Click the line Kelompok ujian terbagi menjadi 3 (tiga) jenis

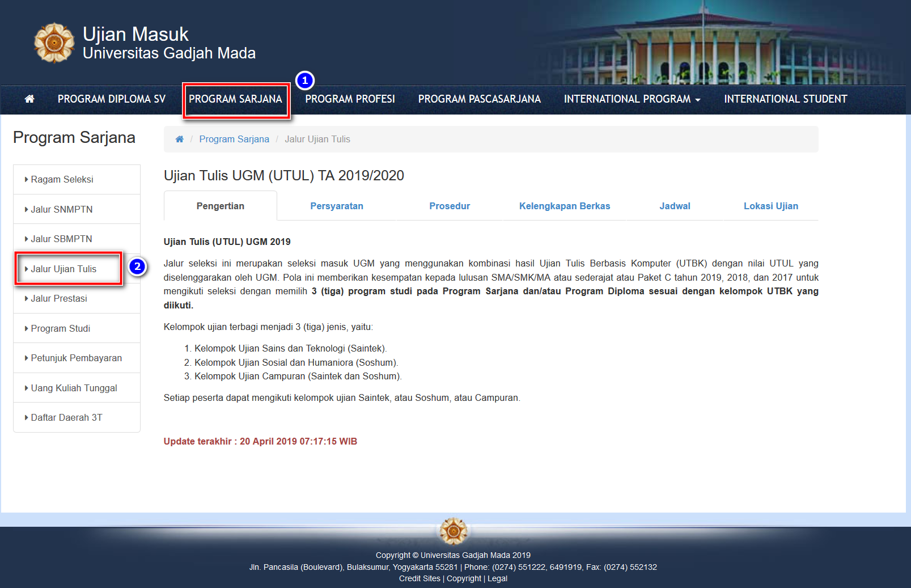pyautogui.click(x=269, y=327)
